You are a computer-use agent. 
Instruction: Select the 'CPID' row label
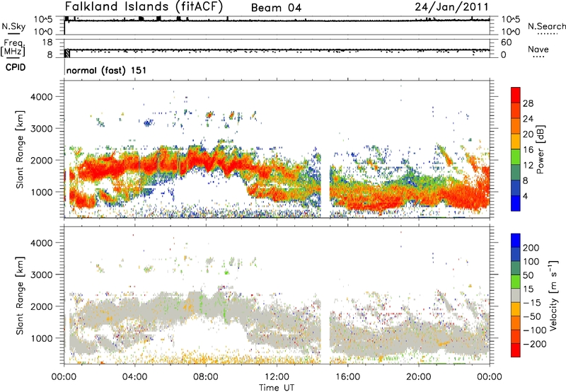(x=16, y=67)
